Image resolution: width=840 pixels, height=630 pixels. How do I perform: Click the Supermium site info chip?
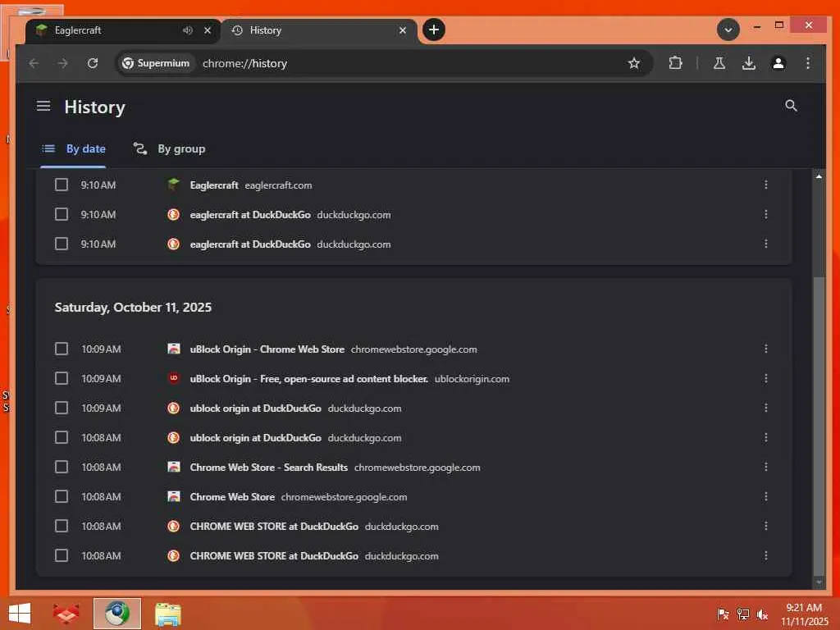coord(156,63)
